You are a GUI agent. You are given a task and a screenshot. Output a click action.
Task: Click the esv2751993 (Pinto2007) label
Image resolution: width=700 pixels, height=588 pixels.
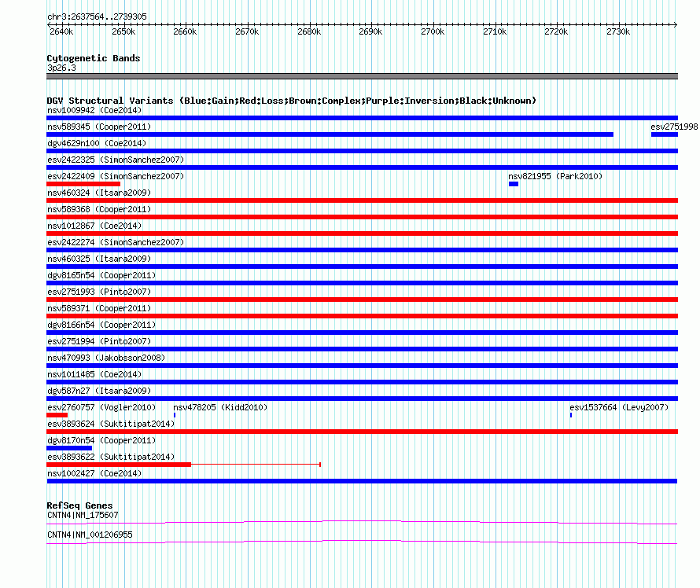tap(99, 292)
